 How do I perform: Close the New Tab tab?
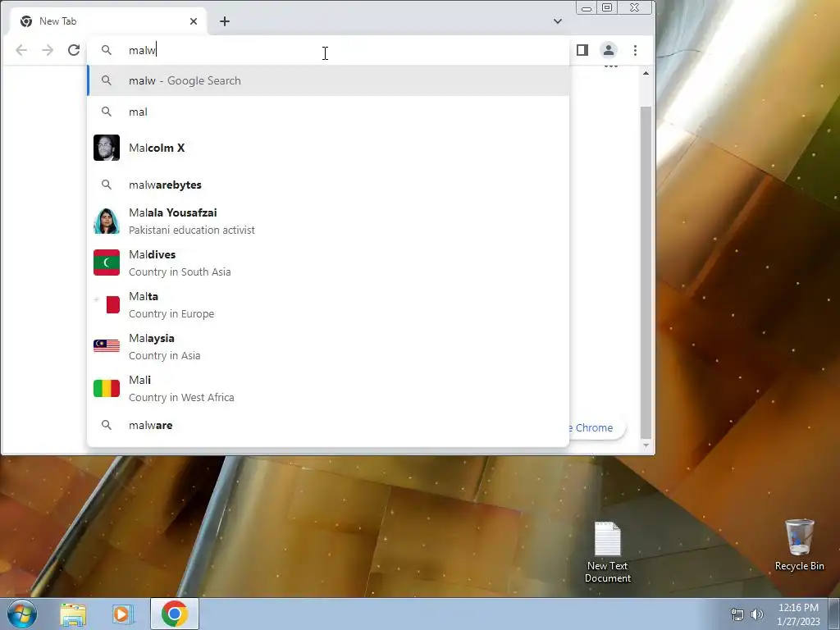click(194, 21)
